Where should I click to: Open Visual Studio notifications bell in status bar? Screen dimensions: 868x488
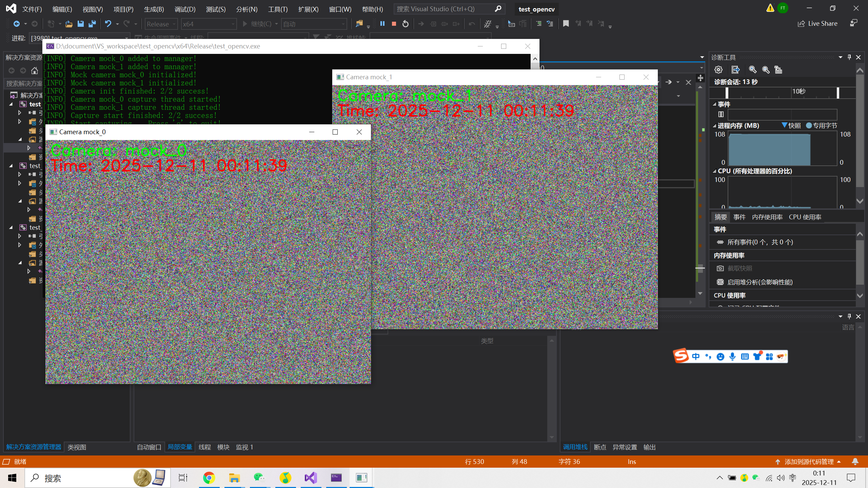855,462
